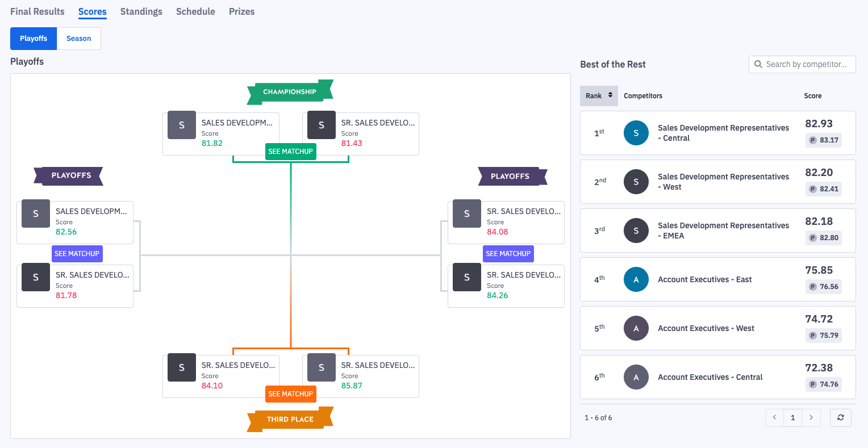Click the green championship See Matchup button
The image size is (868, 448).
coord(290,152)
